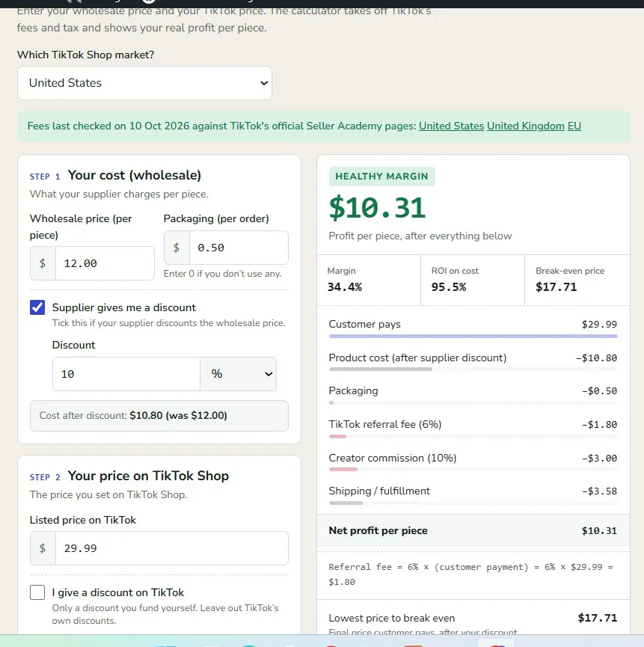Select the Break-even price value in the summary
The height and width of the screenshot is (647, 644).
556,287
